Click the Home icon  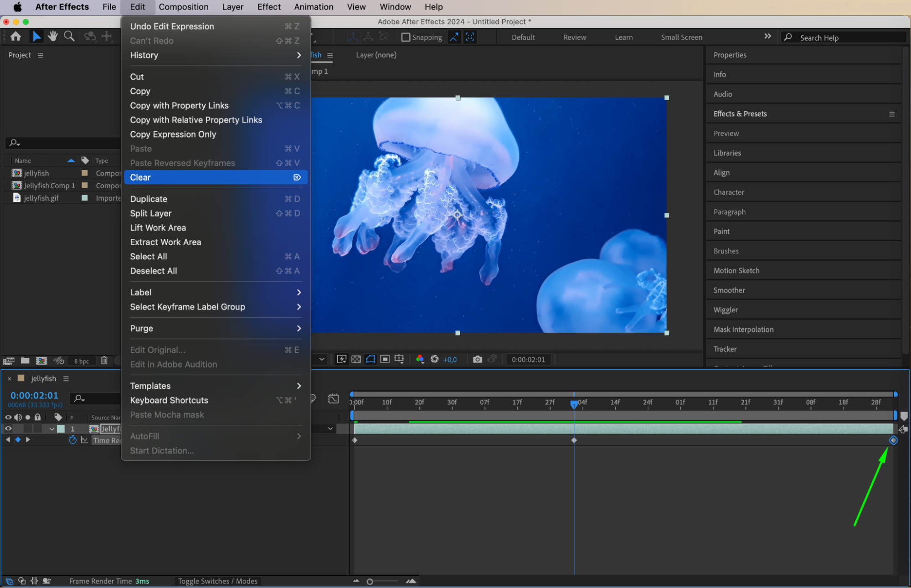[15, 36]
